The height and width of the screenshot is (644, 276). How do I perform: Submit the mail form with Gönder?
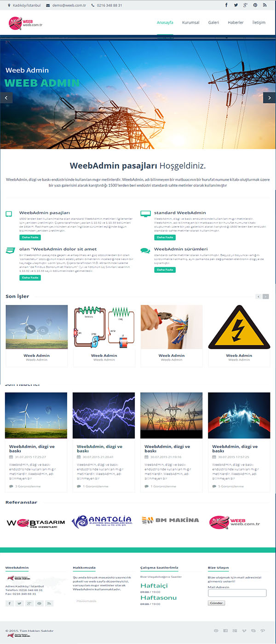coord(216,603)
